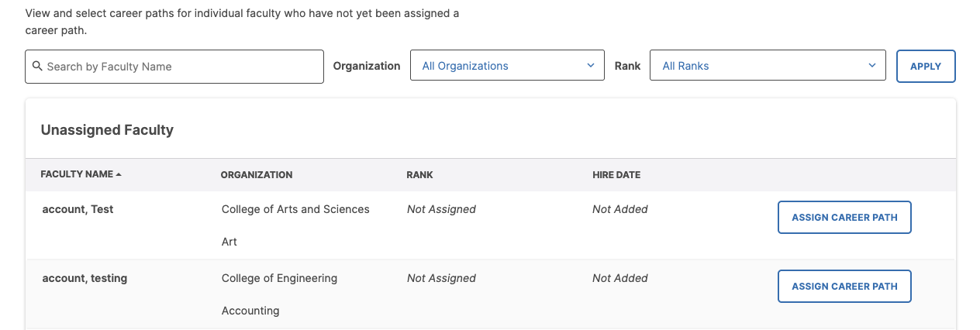This screenshot has width=980, height=330.
Task: Click the ORGANIZATION column header
Action: tap(257, 175)
